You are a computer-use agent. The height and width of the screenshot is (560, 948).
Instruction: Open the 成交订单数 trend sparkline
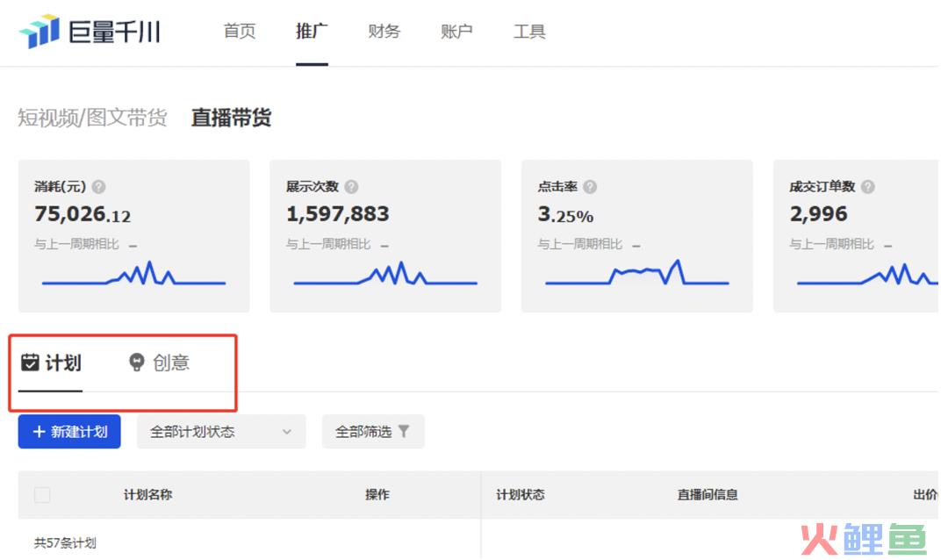tap(867, 274)
